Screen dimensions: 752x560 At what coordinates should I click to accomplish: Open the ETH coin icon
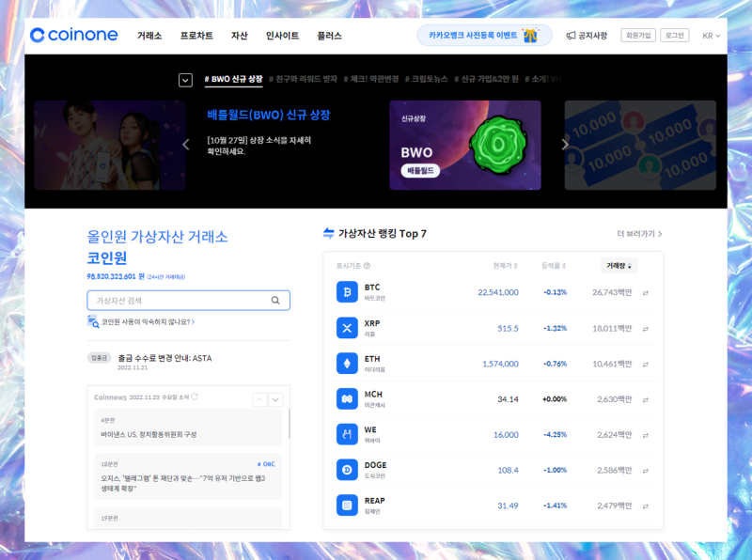347,364
